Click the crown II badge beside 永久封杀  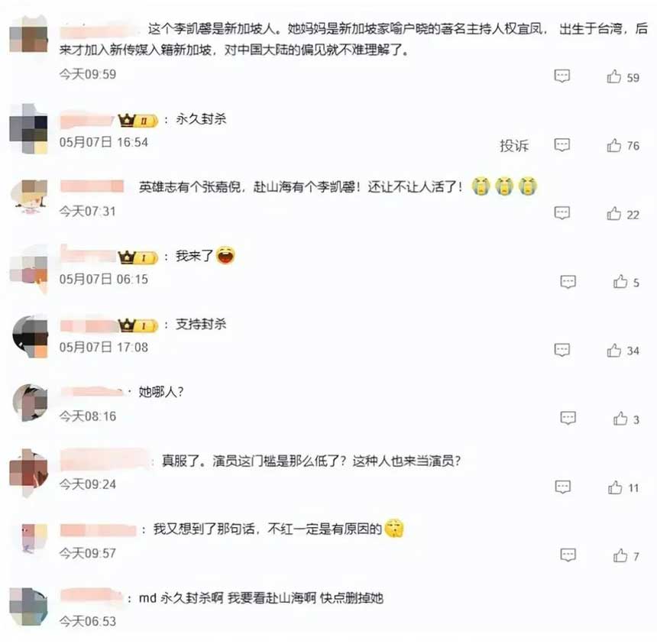click(138, 120)
